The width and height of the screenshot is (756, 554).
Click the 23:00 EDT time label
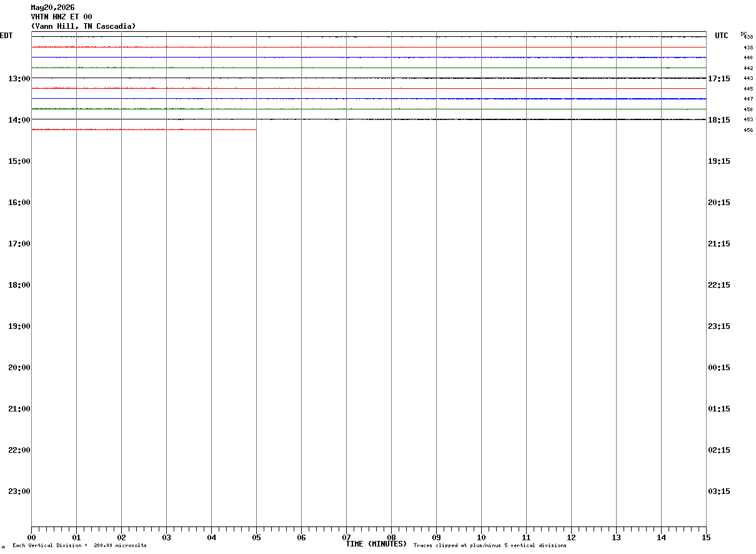tap(19, 491)
